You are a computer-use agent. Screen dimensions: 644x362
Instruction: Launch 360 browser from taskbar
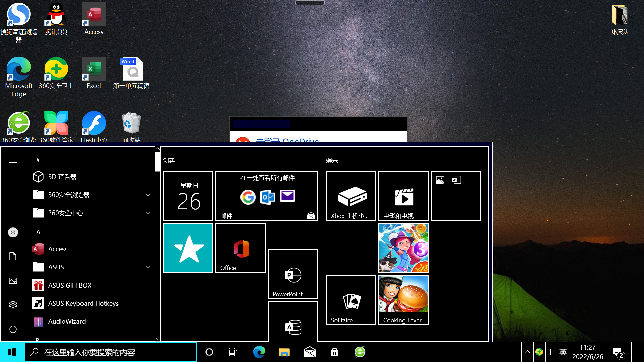(x=360, y=352)
